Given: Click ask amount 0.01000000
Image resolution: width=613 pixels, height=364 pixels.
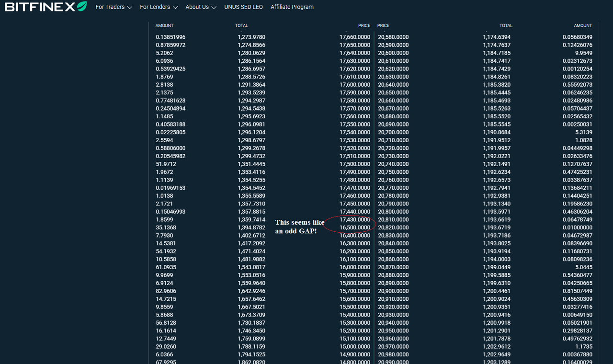Looking at the screenshot, I should (578, 227).
